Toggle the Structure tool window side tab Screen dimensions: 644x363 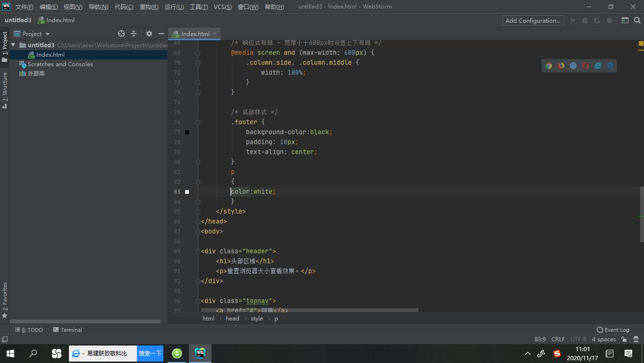pyautogui.click(x=5, y=90)
